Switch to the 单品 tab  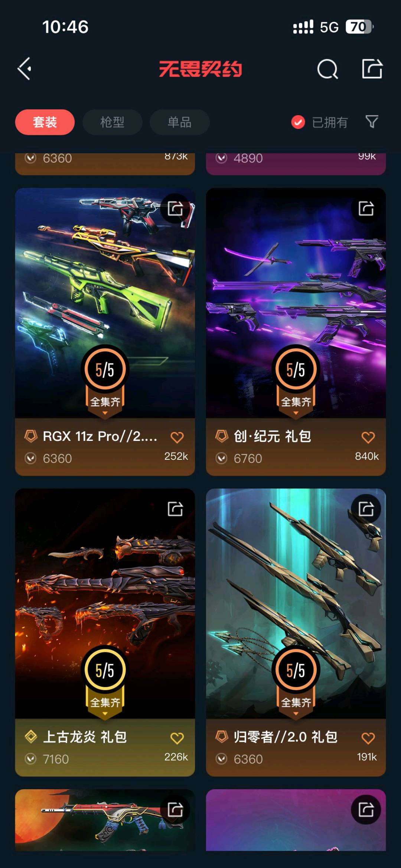click(180, 122)
